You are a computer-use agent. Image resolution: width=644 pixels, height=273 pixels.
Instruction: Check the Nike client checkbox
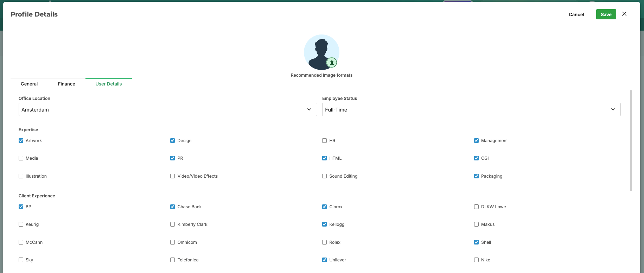pyautogui.click(x=476, y=260)
